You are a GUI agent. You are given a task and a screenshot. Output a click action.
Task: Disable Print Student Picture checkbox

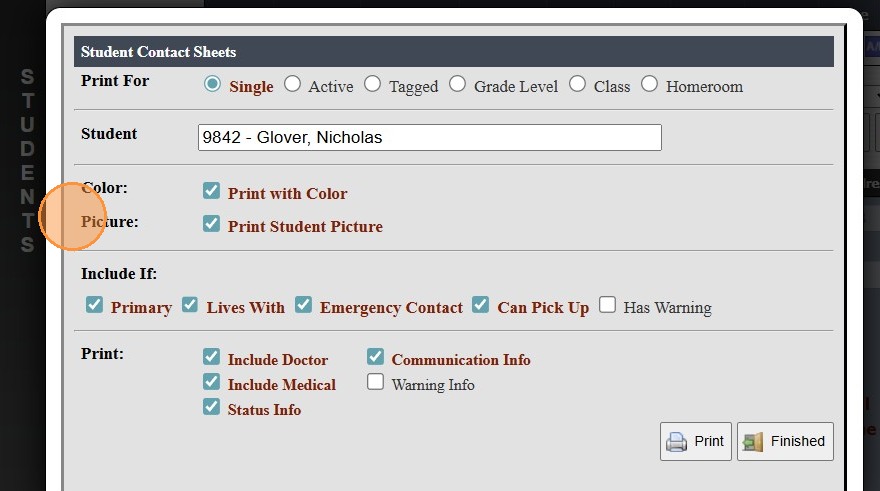[211, 223]
